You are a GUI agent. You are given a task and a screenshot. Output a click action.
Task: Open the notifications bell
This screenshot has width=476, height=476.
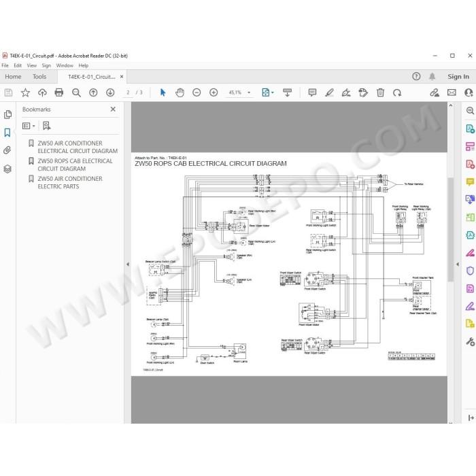[432, 76]
